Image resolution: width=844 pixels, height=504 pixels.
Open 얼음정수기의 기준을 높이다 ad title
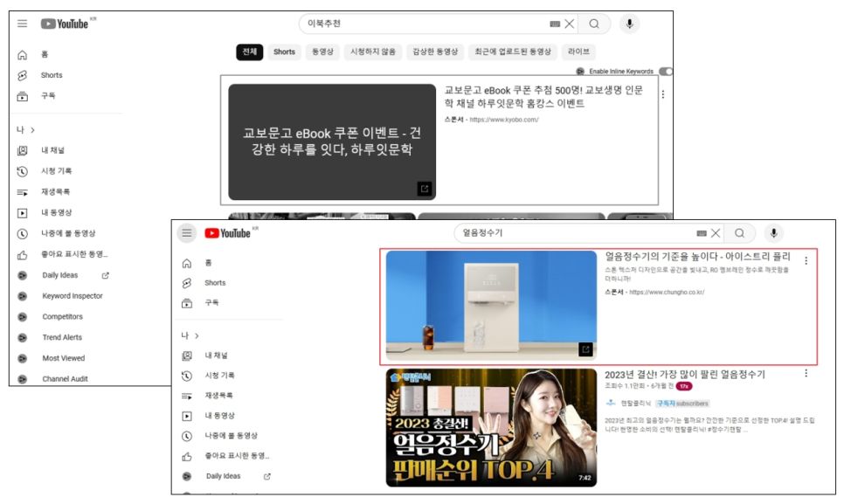(697, 257)
